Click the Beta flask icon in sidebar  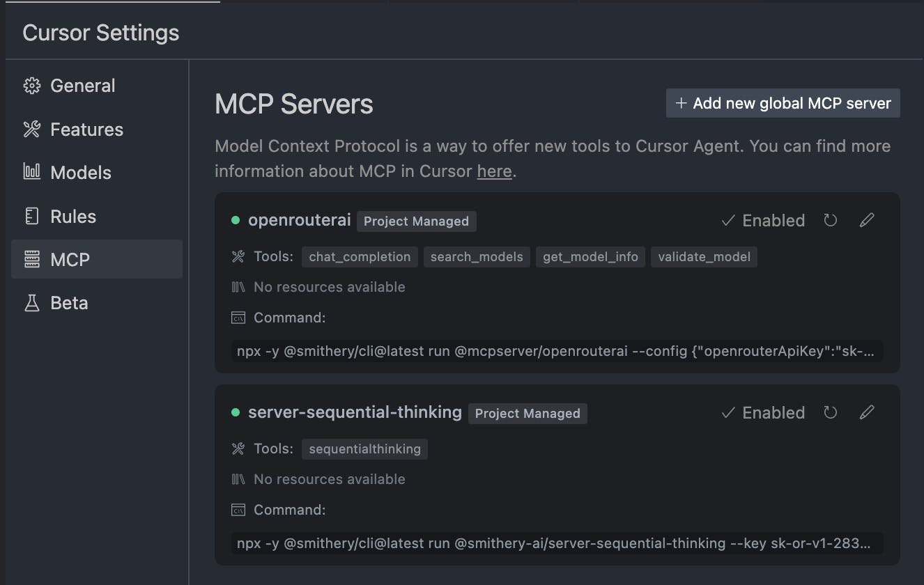32,303
